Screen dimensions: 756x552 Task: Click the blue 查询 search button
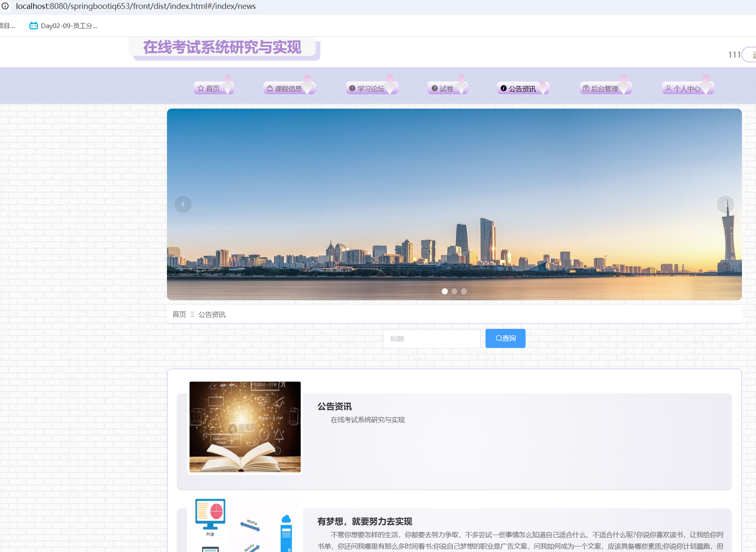506,338
